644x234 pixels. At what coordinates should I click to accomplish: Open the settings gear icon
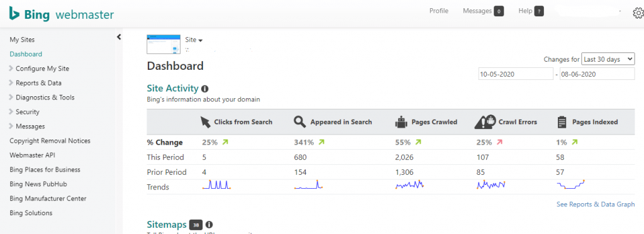pyautogui.click(x=638, y=14)
